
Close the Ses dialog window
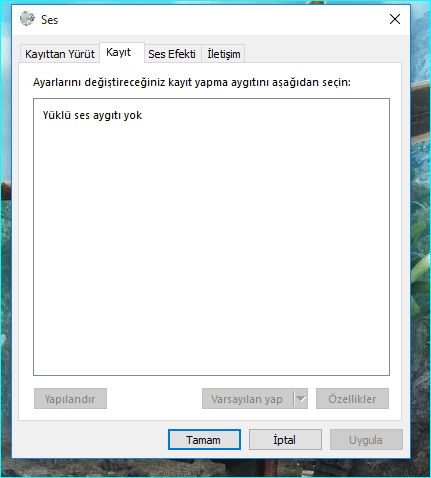click(x=395, y=19)
